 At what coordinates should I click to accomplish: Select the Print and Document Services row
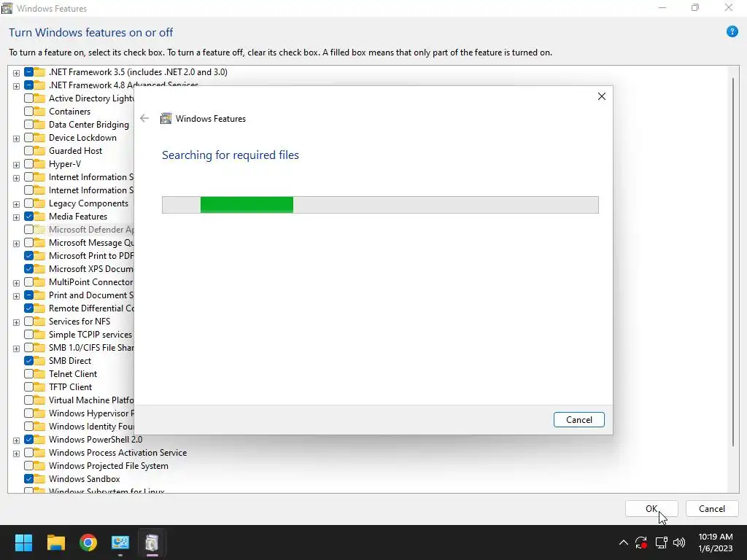pyautogui.click(x=91, y=295)
